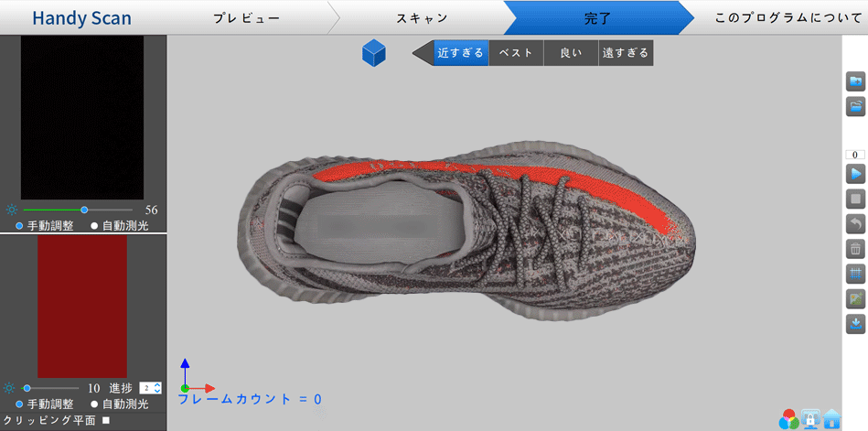Click the blue 3D cube view icon
The width and height of the screenshot is (868, 431).
(x=373, y=53)
